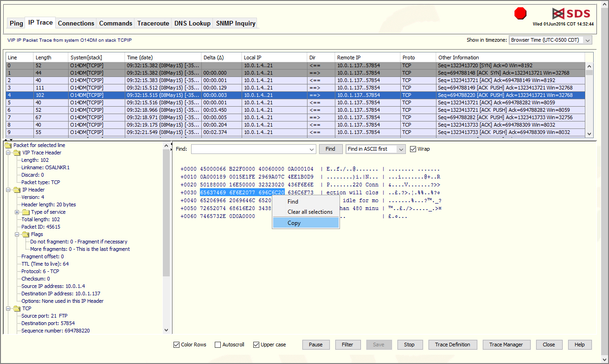
Task: Uncheck the Color Rows checkbox
Action: point(176,345)
